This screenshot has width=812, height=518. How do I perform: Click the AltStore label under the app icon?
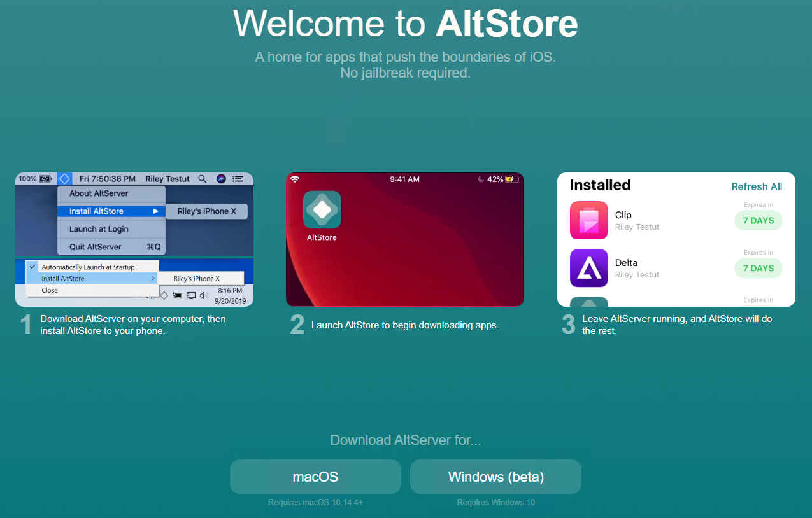(322, 237)
